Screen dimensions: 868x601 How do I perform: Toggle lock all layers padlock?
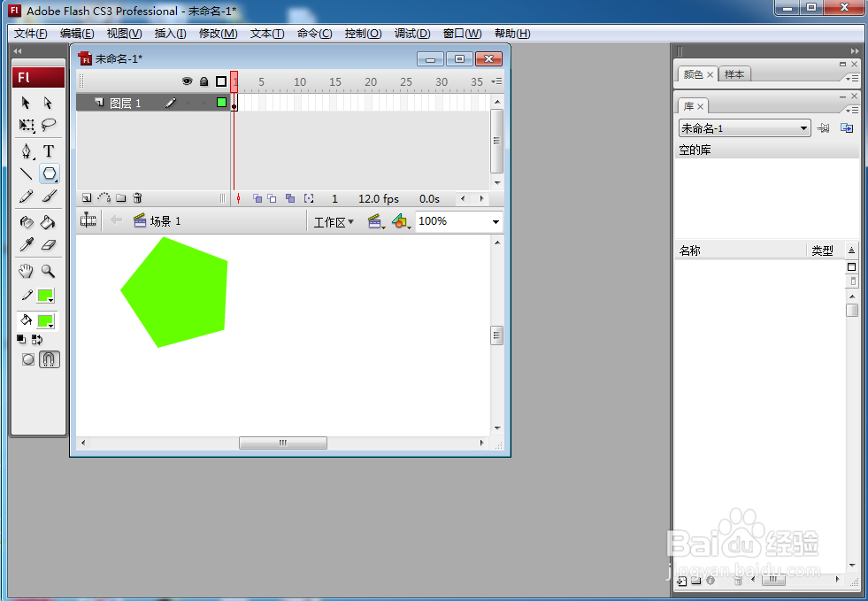coord(204,81)
